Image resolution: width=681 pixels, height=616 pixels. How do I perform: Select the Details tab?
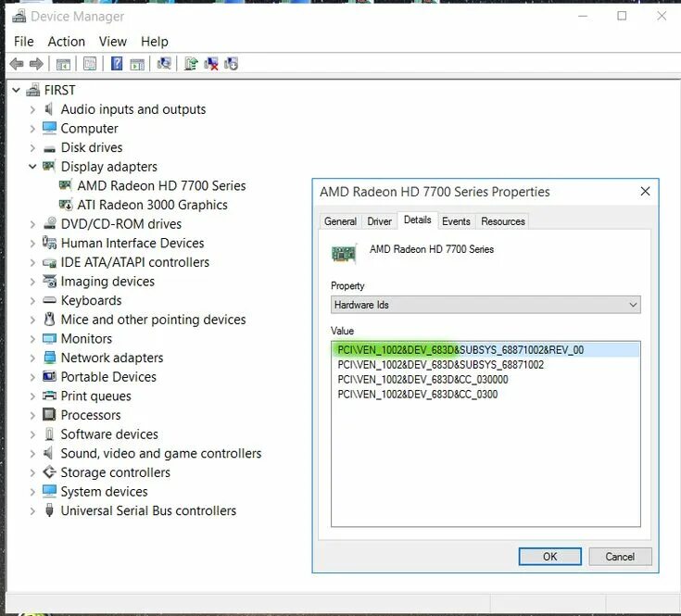[417, 220]
